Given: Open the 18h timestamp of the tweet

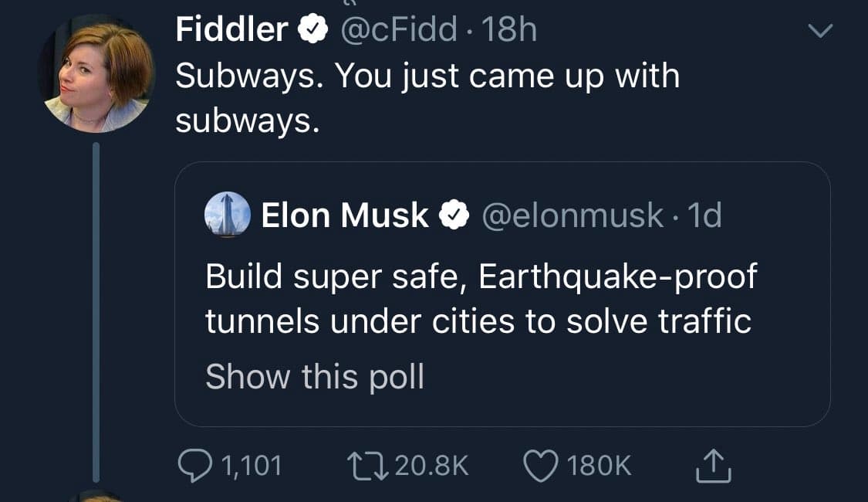Looking at the screenshot, I should coord(509,29).
